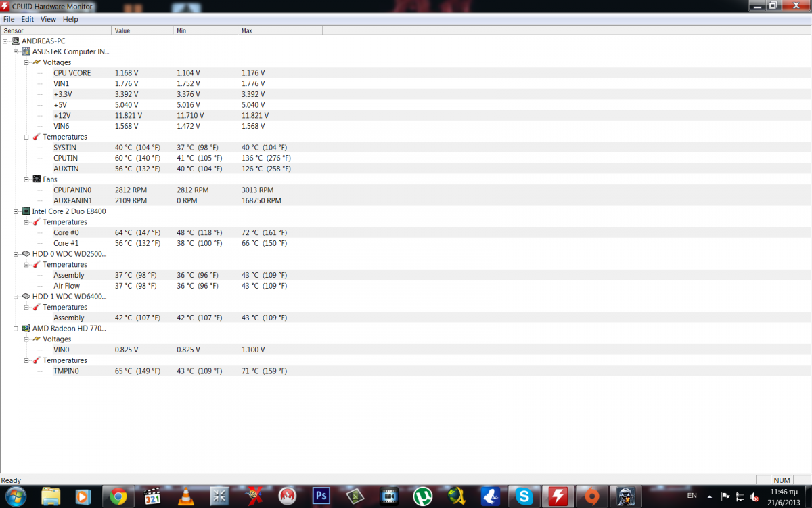Open uTorrent from the taskbar
This screenshot has width=812, height=508.
(423, 496)
